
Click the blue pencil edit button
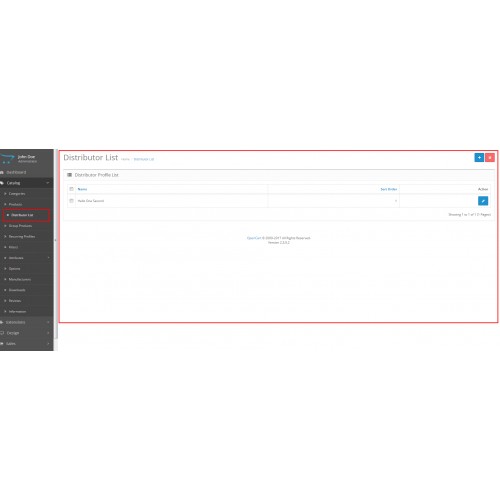(x=483, y=201)
